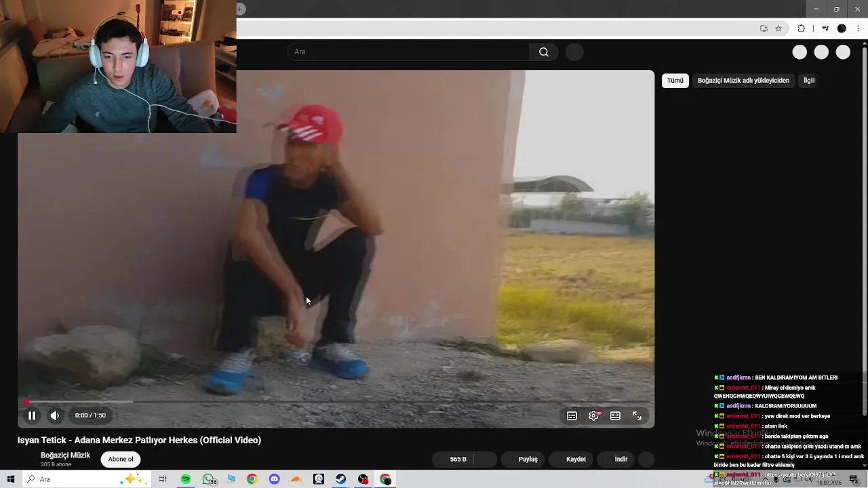Open the last round avatar in the YouTube header
This screenshot has height=488, width=868.
tap(843, 52)
